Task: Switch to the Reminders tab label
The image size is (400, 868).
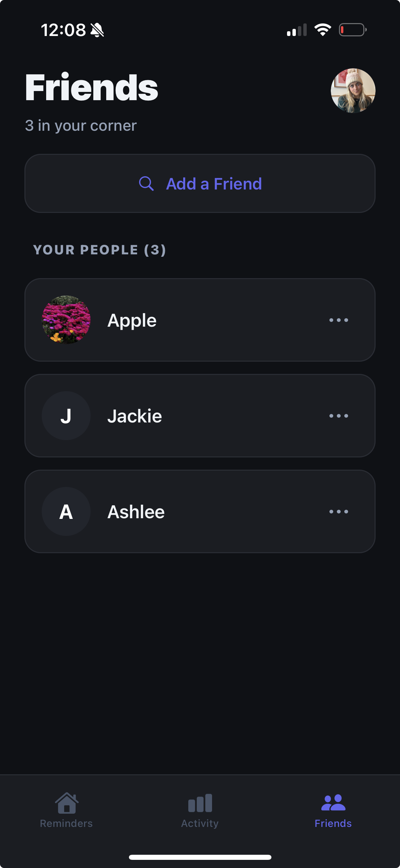Action: [66, 824]
